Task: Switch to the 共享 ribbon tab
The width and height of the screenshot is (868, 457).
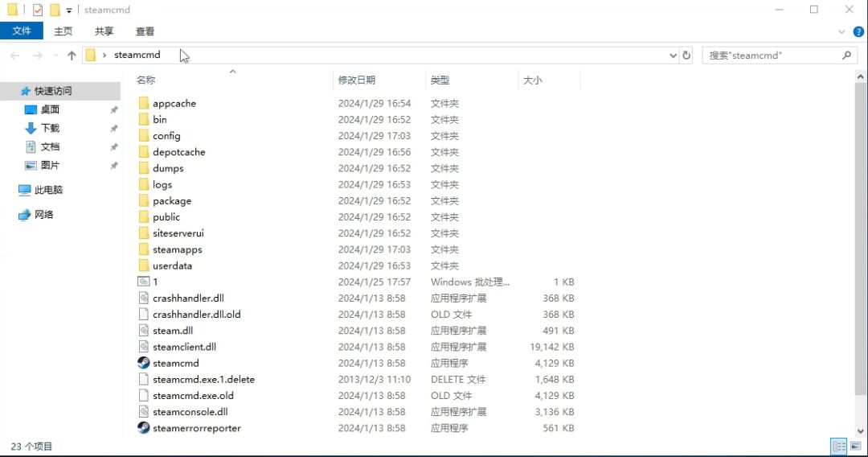Action: 104,31
